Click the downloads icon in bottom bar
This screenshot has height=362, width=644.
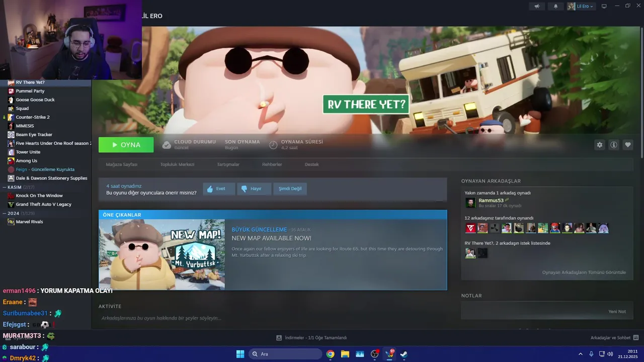coord(279,338)
